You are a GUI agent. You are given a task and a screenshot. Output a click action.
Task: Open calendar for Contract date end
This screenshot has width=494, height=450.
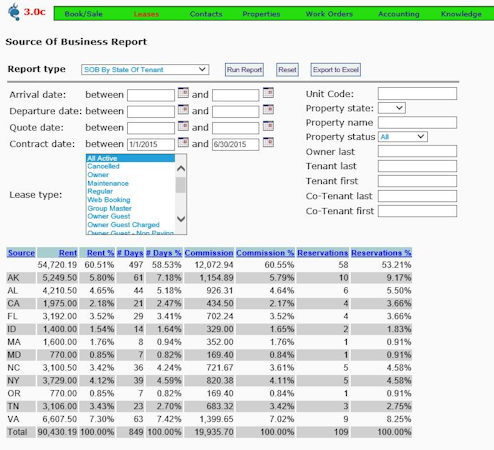pos(268,142)
